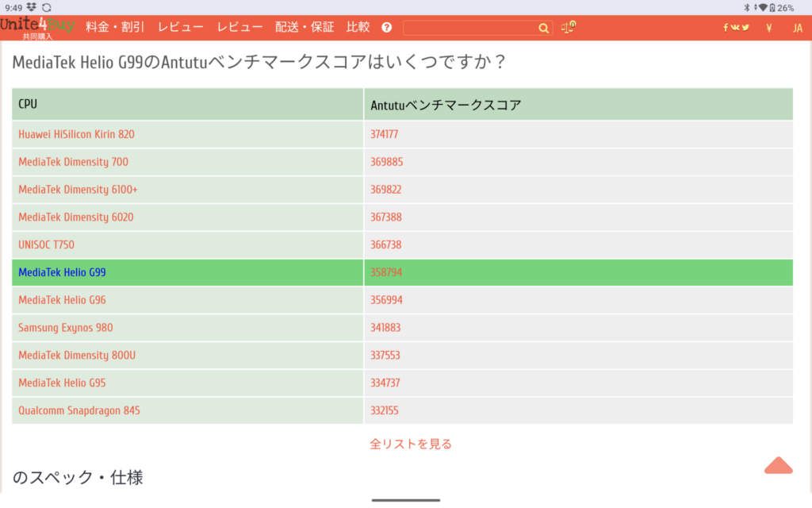
Task: Open the highlighted MediaTek Helio G99 link
Action: (62, 272)
